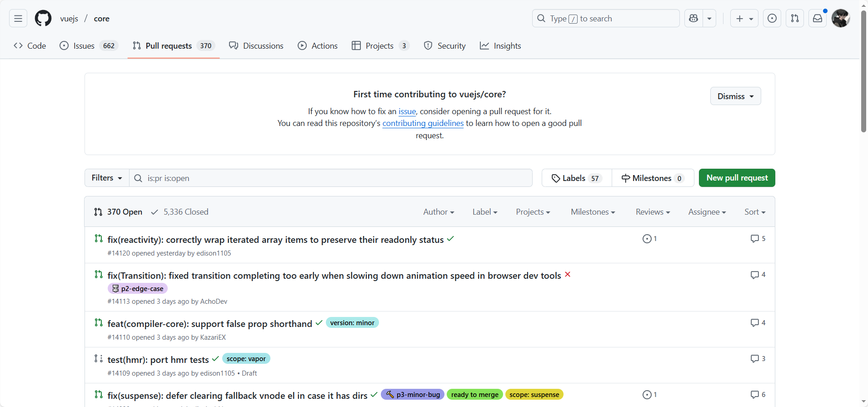Open the contributing guidelines link
Screen dimensions: 868x407
423,123
